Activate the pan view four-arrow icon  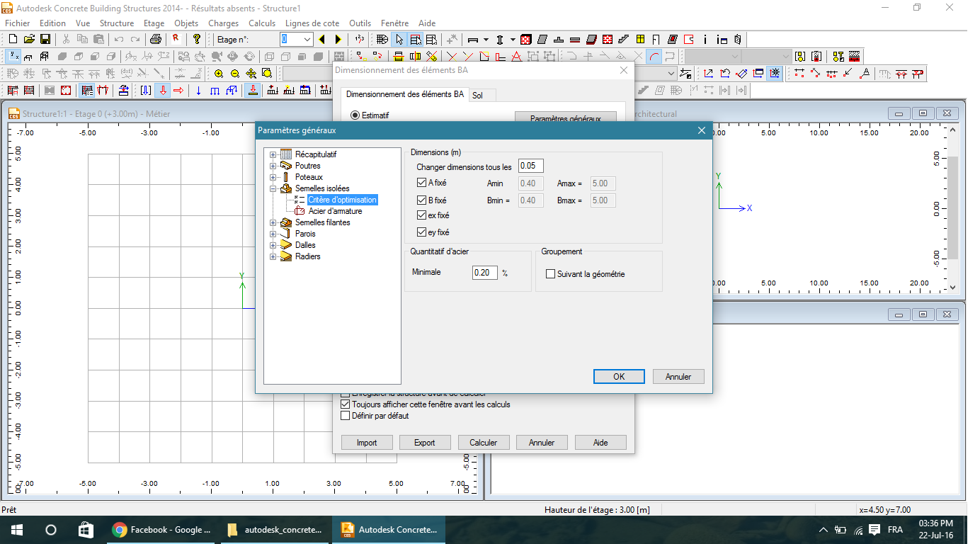(x=251, y=73)
